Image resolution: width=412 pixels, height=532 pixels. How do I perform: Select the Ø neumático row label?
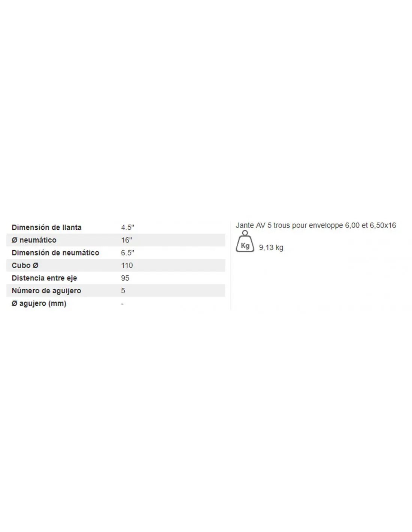(x=34, y=240)
